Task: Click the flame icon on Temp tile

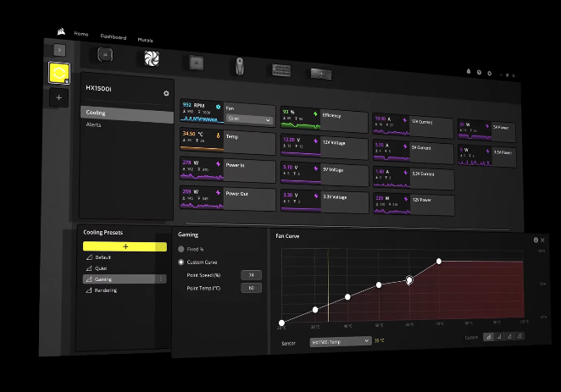Action: coord(219,135)
